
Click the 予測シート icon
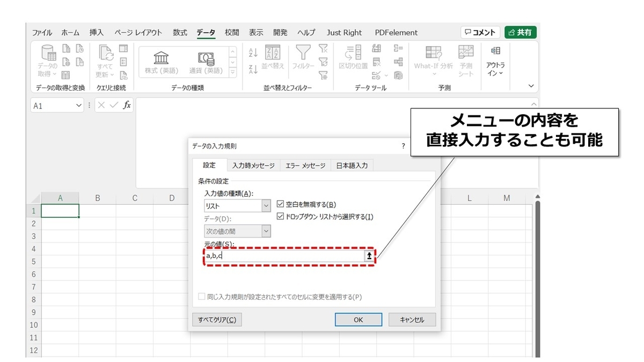click(x=465, y=60)
